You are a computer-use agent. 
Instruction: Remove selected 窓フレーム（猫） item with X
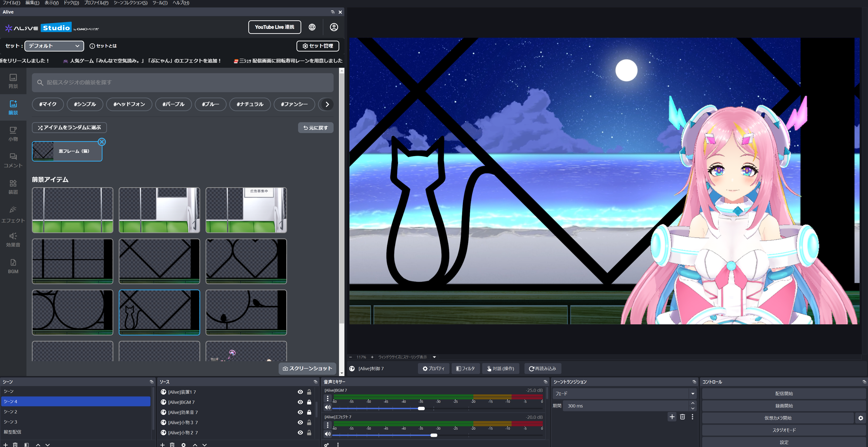pos(102,142)
